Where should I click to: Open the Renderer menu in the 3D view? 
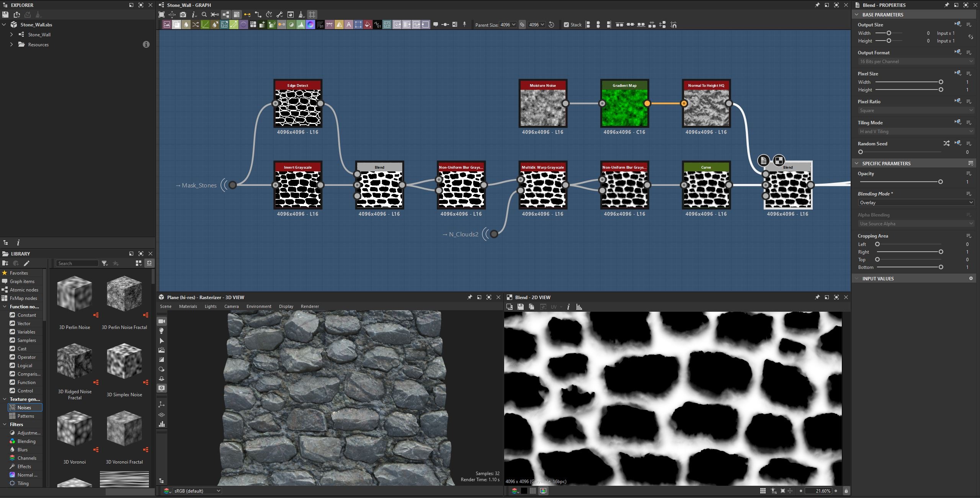310,306
